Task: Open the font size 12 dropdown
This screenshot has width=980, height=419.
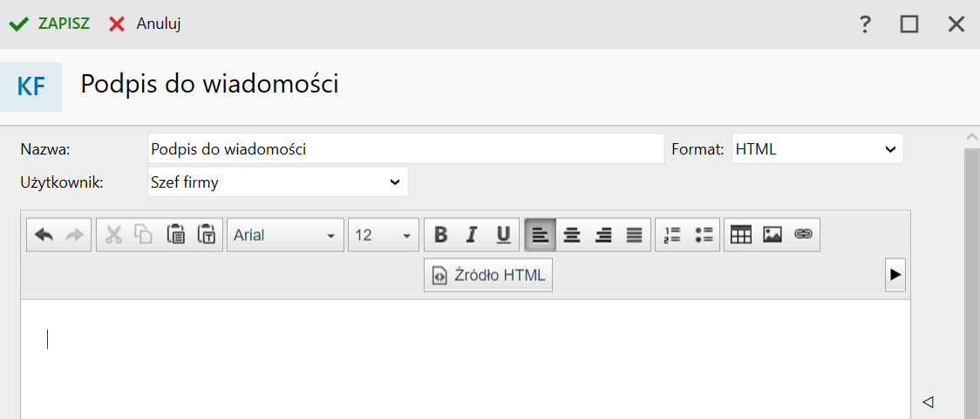Action: pyautogui.click(x=384, y=235)
